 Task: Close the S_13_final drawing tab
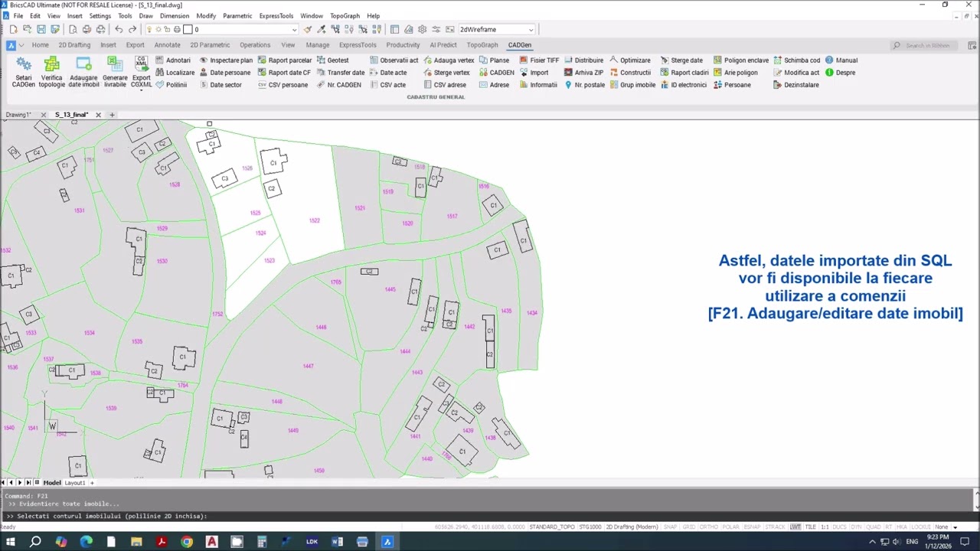coord(98,115)
